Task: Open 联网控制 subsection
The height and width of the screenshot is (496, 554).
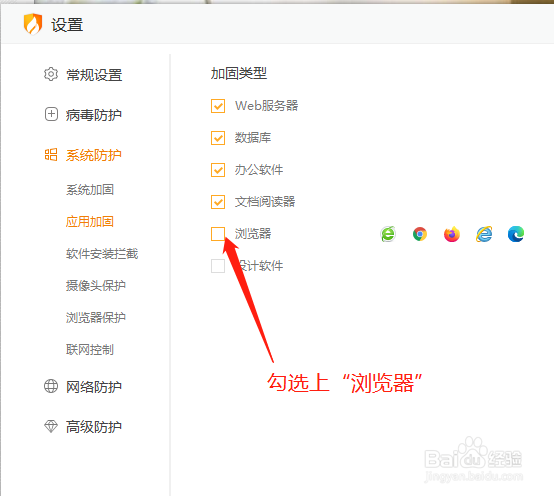Action: coord(90,350)
